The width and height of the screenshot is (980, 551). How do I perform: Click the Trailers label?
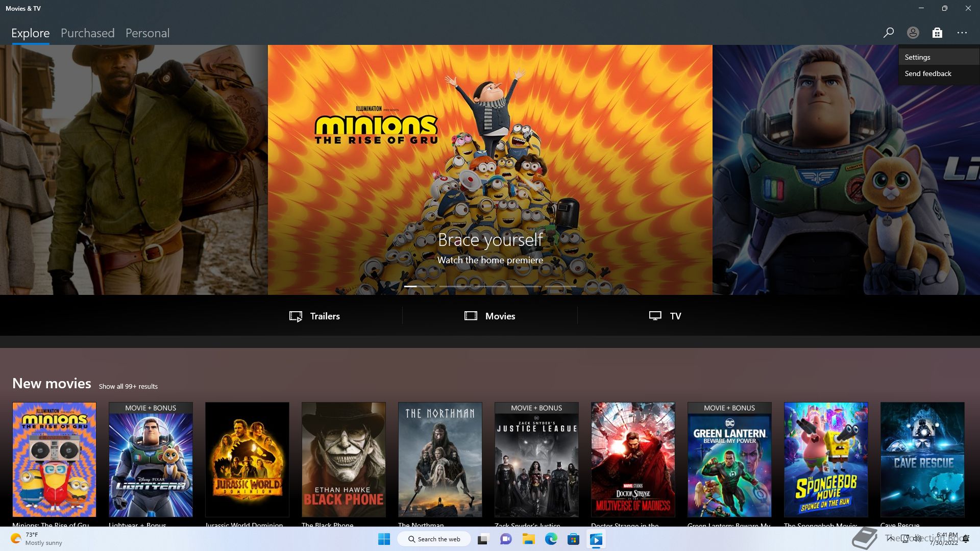pos(325,316)
